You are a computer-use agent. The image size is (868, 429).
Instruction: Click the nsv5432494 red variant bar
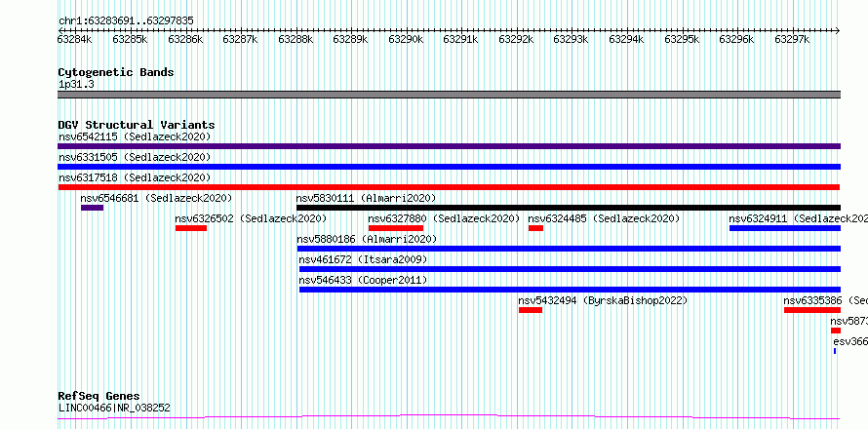coord(531,310)
